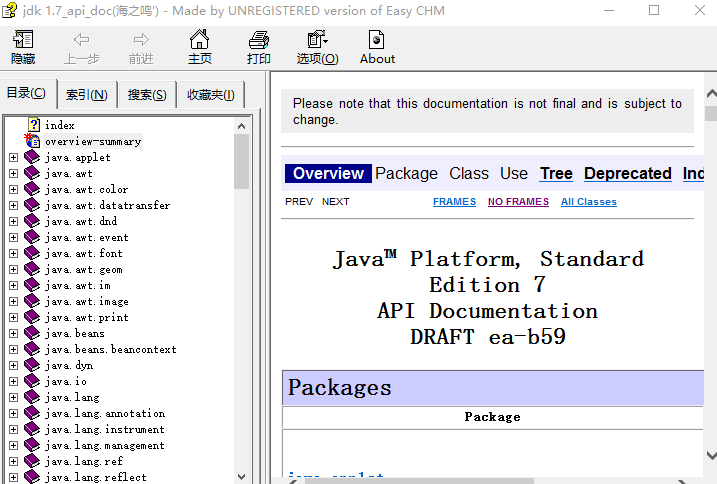Click the Deprecated navigation link

[627, 173]
